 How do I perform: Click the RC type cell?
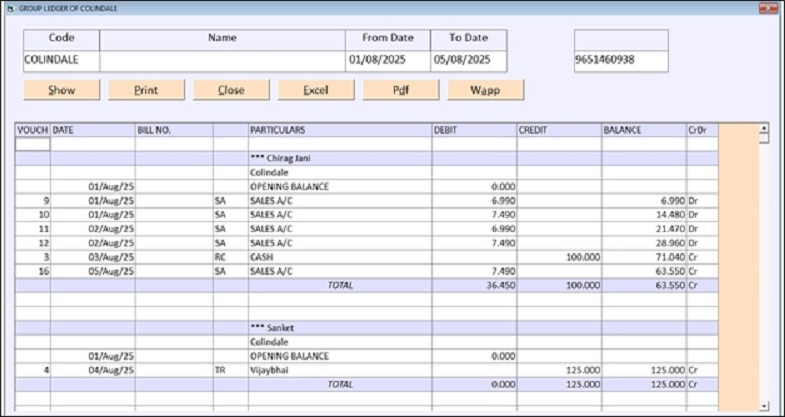(x=231, y=258)
